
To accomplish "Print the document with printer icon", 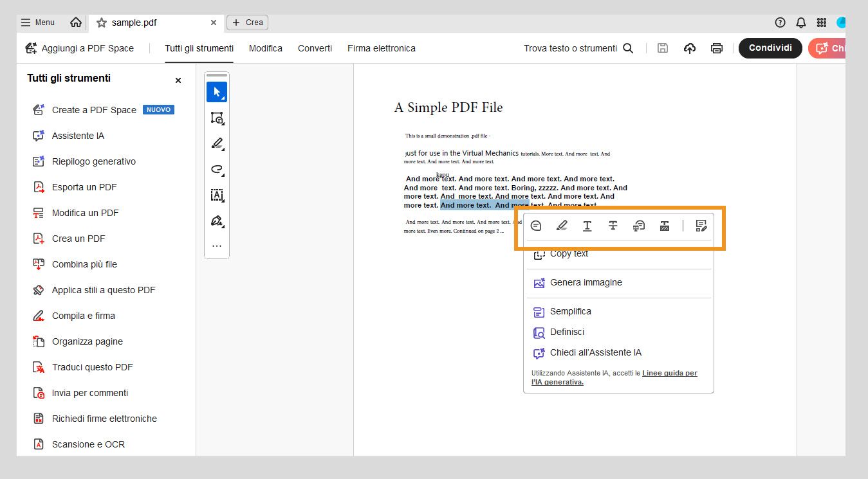I will click(717, 48).
